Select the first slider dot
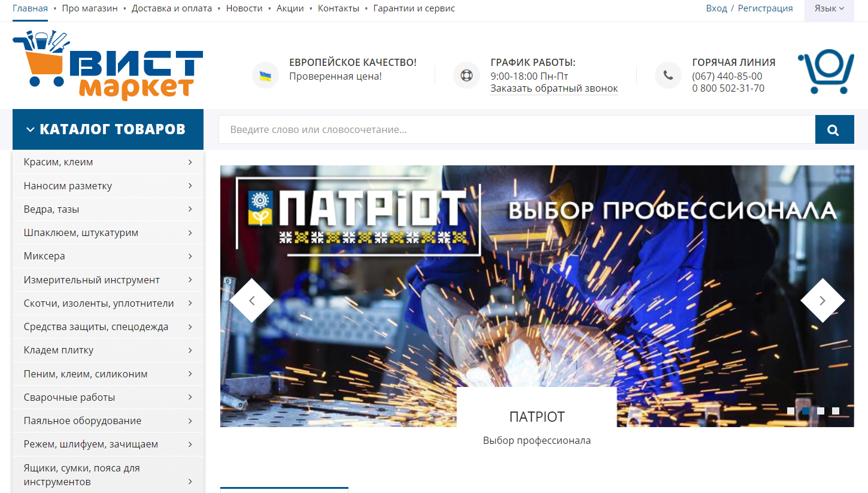Screen dimensions: 868x493 pos(791,411)
